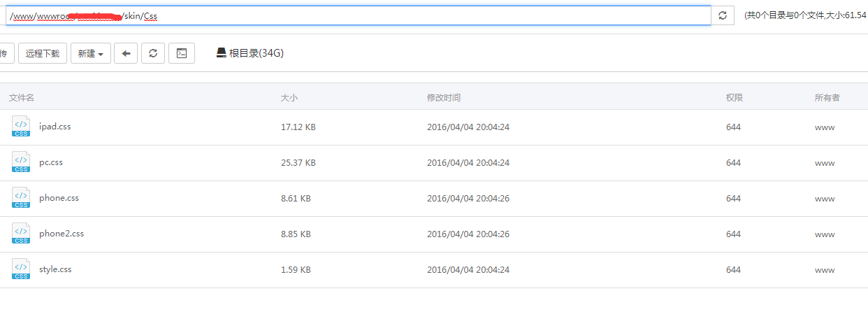868x326 pixels.
Task: Click the ipad.css file icon
Action: point(21,127)
